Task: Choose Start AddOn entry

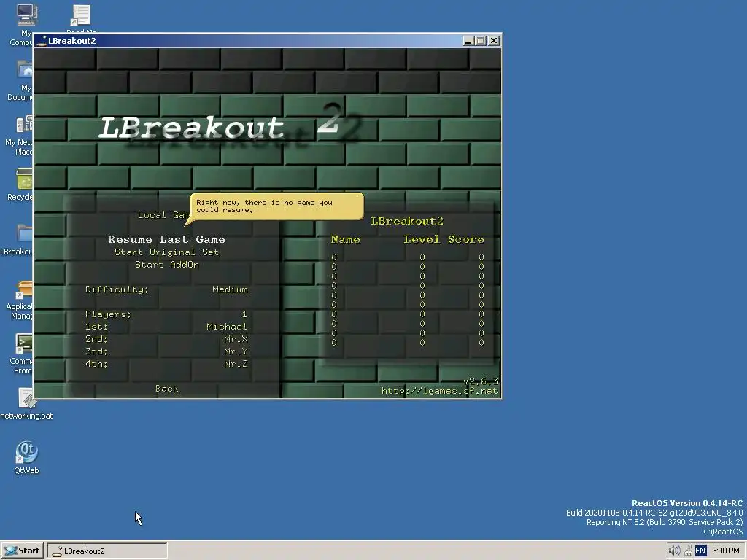Action: tap(166, 264)
